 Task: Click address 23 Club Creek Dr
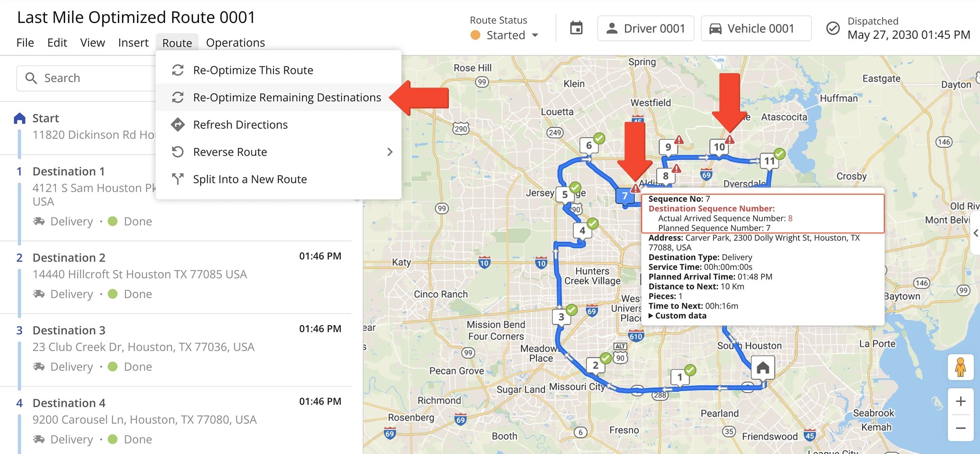144,347
